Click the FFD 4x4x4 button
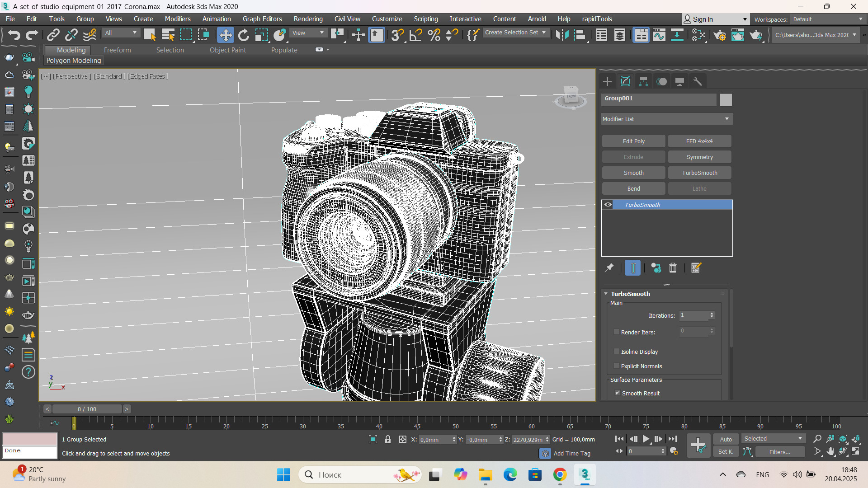The height and width of the screenshot is (488, 868). coord(699,141)
